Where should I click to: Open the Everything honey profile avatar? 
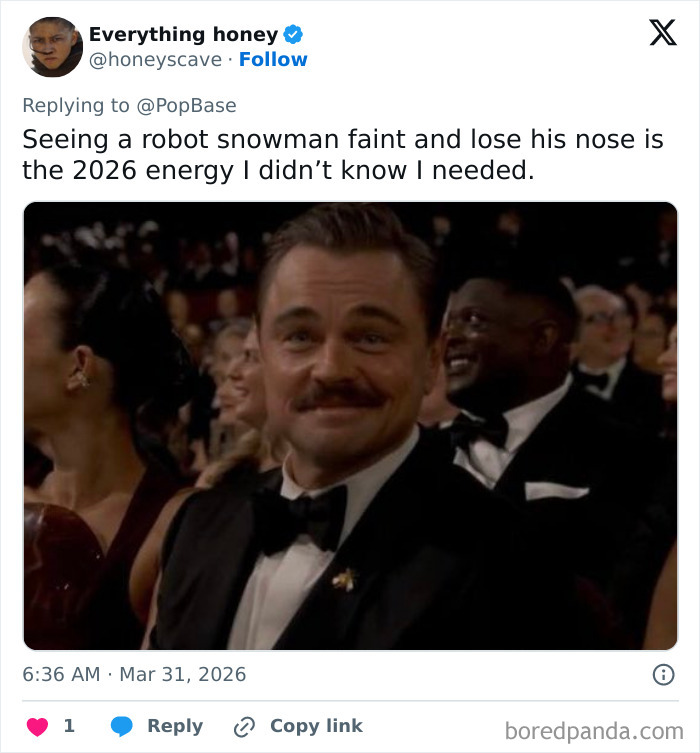(52, 47)
